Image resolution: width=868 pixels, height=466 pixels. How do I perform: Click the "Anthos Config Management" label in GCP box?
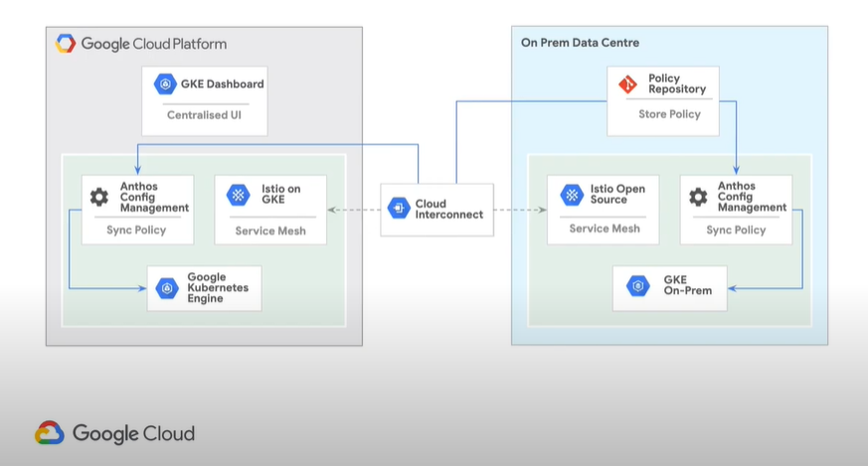(154, 197)
